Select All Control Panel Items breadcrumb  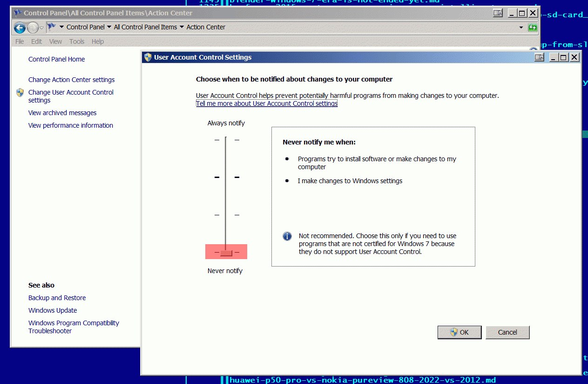coord(145,27)
